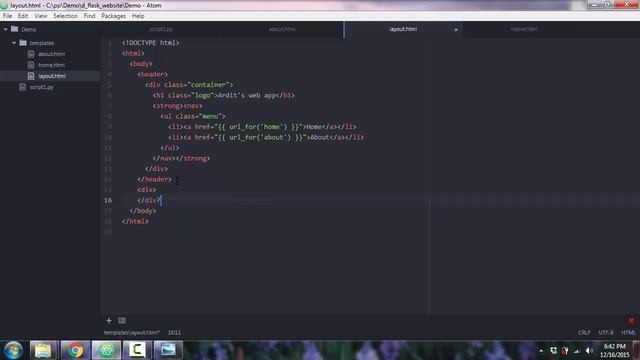The width and height of the screenshot is (640, 360).
Task: Click the closing </header> tag line
Action: point(154,180)
